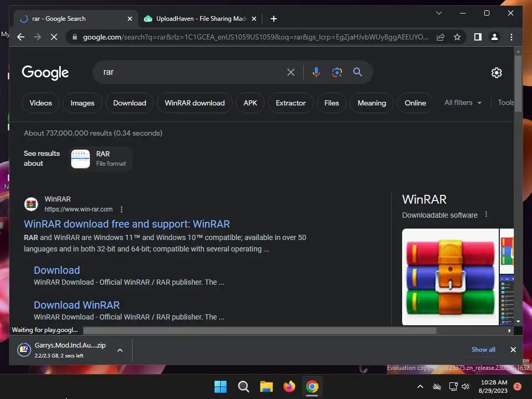Open Chrome side panel icon
The height and width of the screenshot is (399, 532).
[478, 37]
